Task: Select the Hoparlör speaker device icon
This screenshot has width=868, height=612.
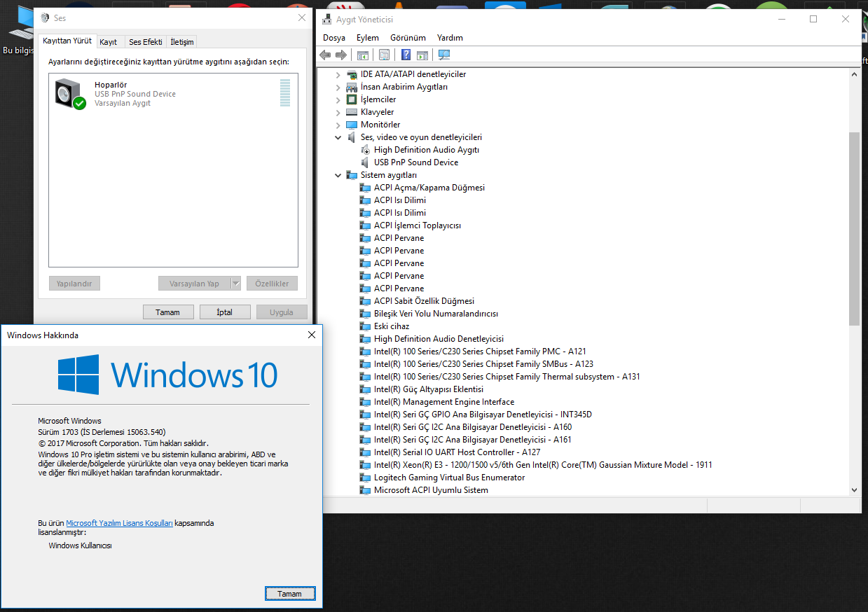Action: point(70,94)
